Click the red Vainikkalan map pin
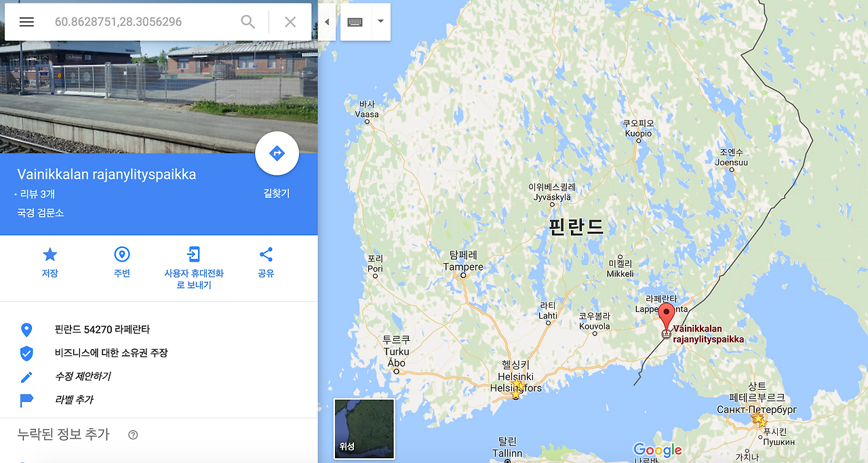Viewport: 868px width, 463px height. 667,317
